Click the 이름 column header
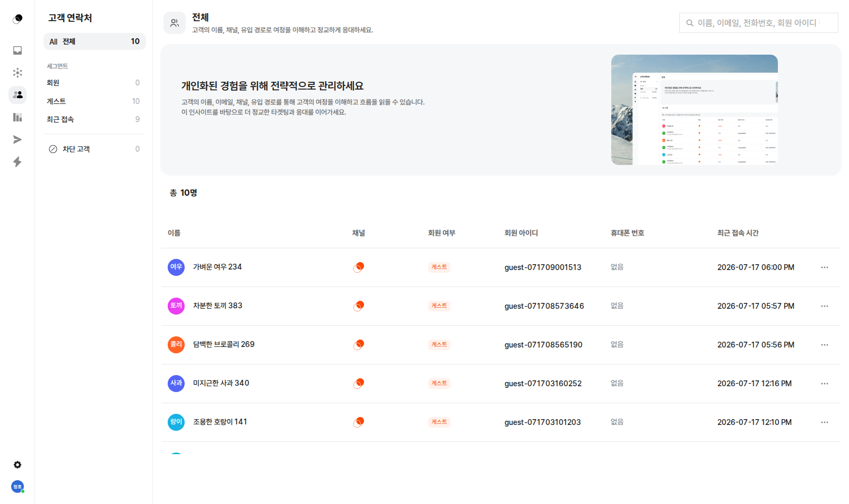The width and height of the screenshot is (849, 504). point(174,233)
